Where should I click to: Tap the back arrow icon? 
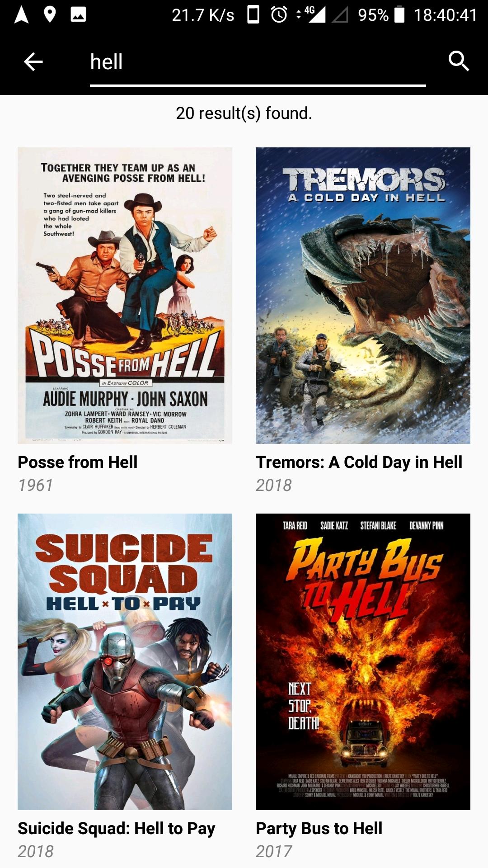[33, 61]
